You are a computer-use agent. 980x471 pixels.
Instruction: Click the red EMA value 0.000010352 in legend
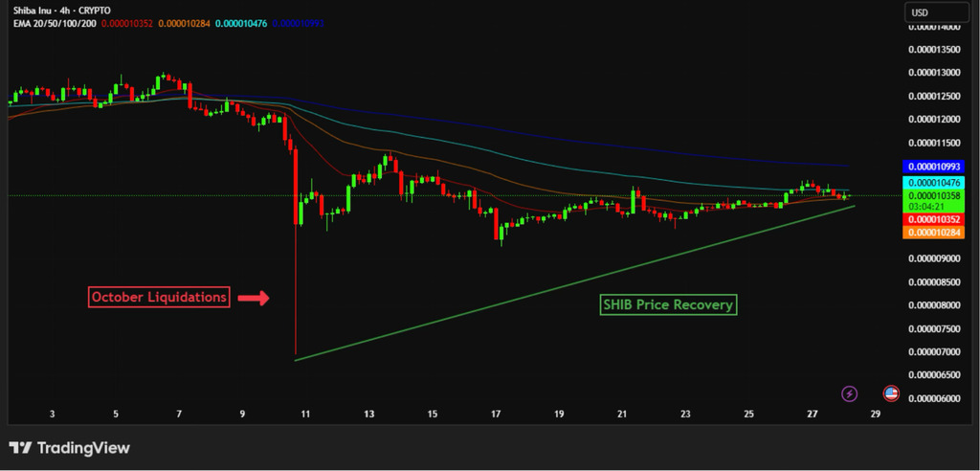click(x=127, y=22)
